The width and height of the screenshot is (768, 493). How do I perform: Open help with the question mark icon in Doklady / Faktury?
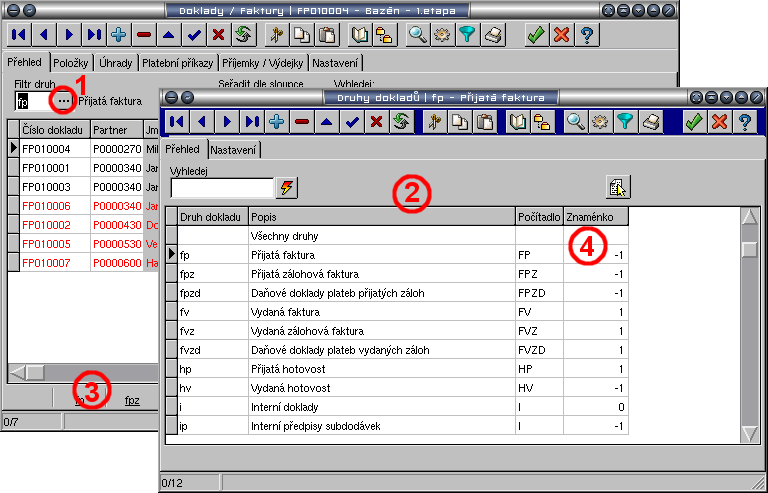587,34
